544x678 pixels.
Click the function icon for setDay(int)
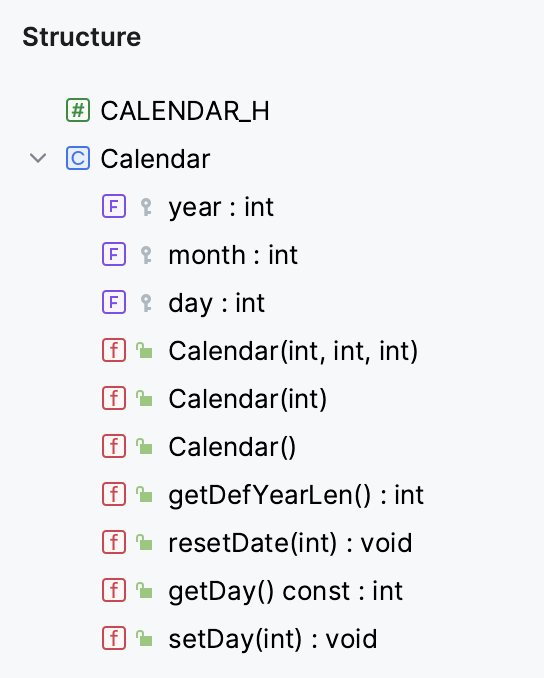point(114,638)
